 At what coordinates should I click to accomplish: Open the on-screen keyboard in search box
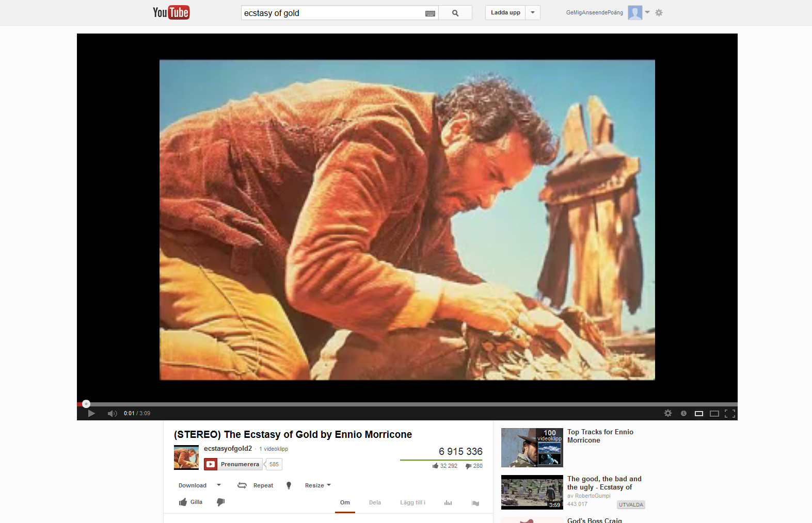pyautogui.click(x=430, y=13)
